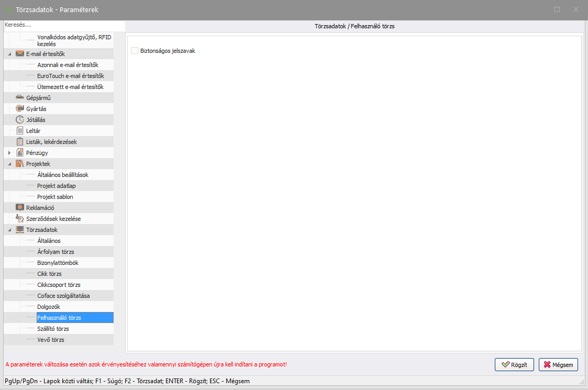Click the Keresés search field

63,25
